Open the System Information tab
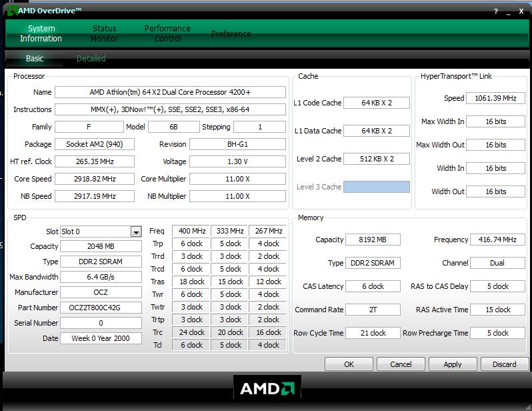Screen dimensions: 532x411 41,33
